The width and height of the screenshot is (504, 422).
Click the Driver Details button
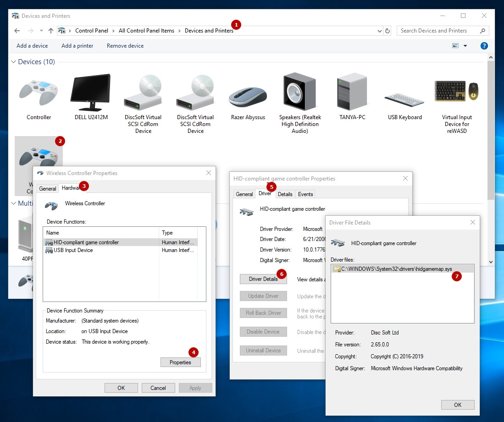tap(263, 279)
